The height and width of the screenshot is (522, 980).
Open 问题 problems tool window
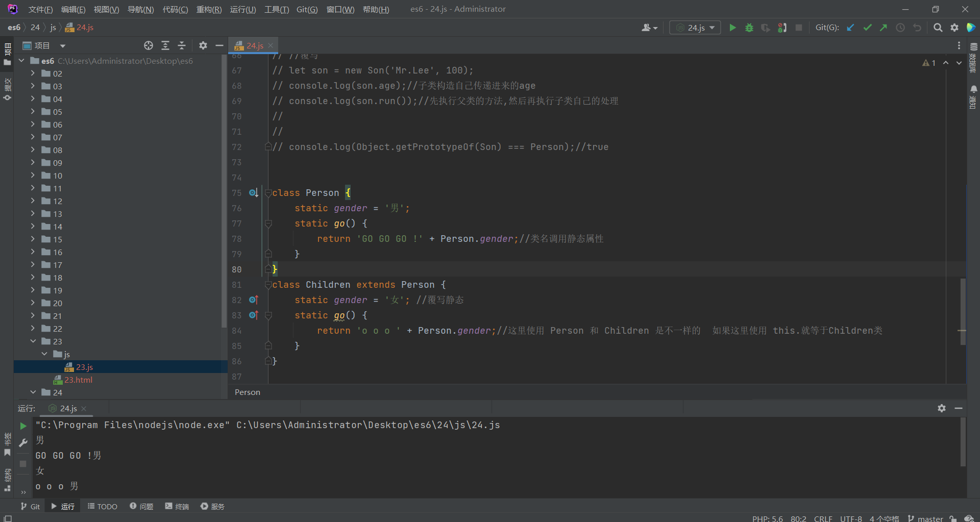(141, 506)
